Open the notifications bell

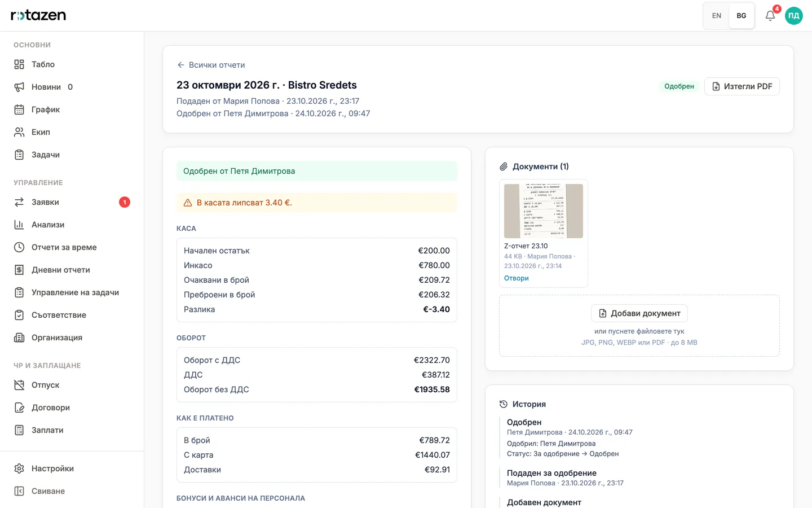[x=770, y=16]
